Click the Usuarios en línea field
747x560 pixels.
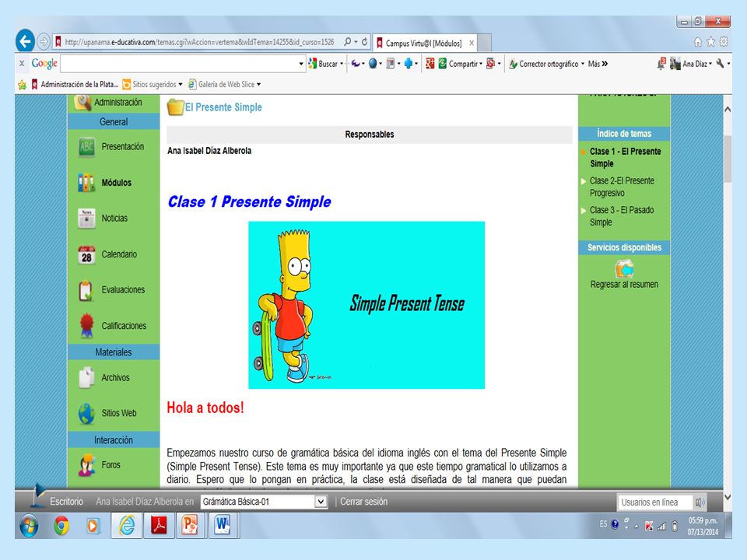point(655,502)
